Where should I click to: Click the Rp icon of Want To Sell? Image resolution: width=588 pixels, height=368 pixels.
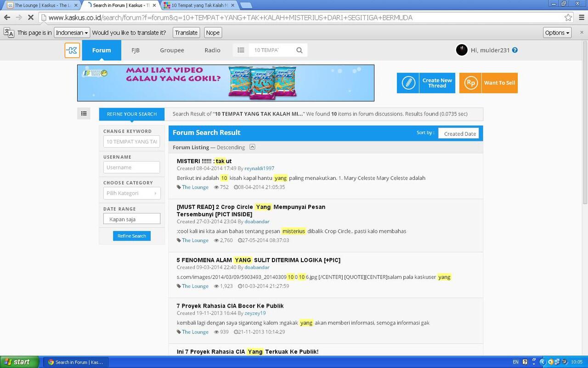click(470, 83)
